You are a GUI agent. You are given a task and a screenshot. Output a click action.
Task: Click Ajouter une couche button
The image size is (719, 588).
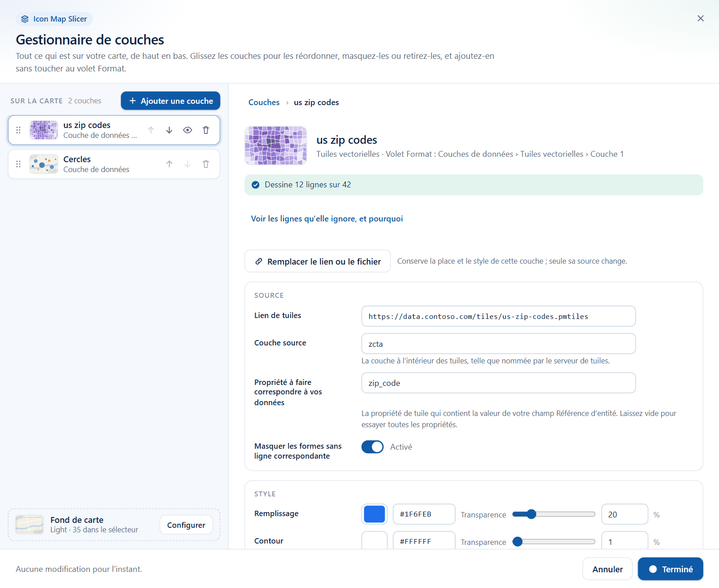[170, 101]
